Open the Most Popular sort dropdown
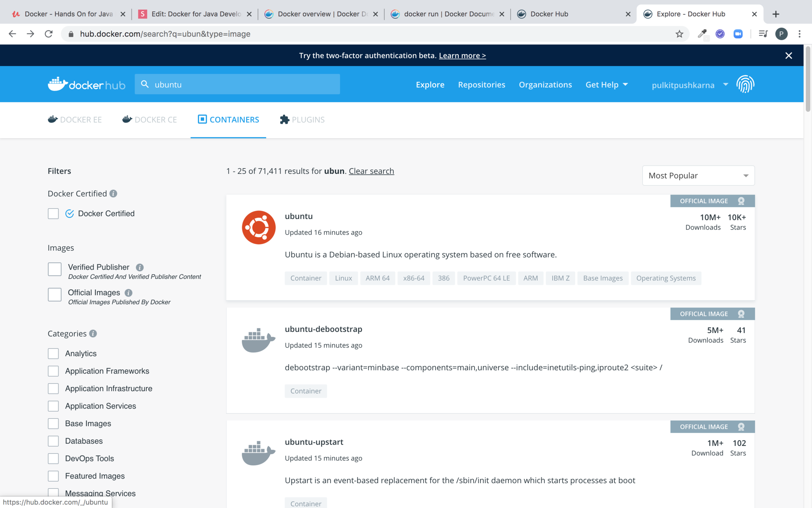 tap(698, 175)
